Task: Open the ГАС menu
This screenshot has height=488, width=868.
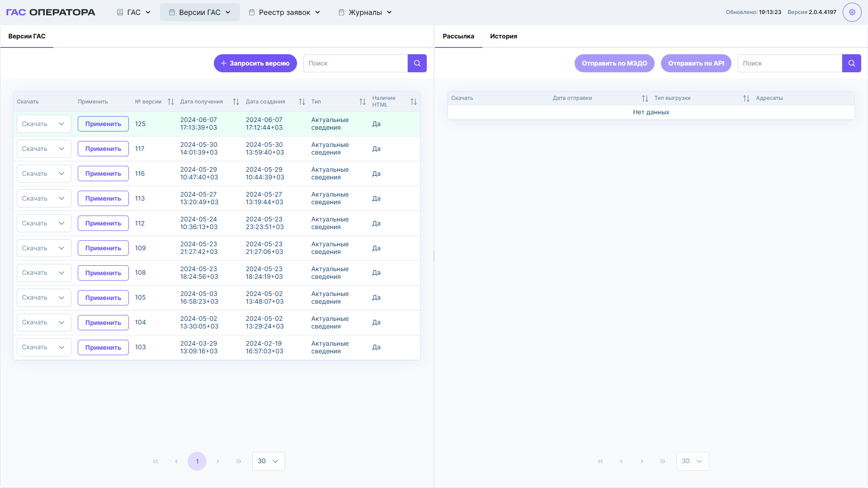Action: point(134,12)
